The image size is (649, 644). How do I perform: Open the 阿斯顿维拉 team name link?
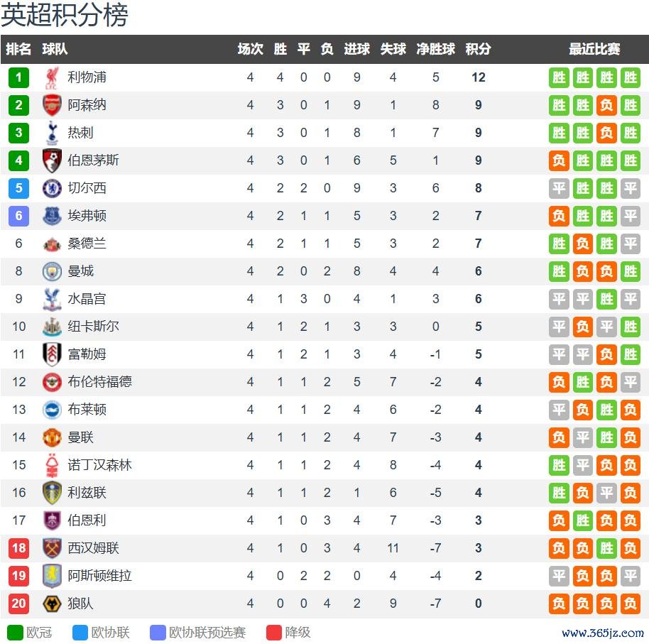(99, 576)
